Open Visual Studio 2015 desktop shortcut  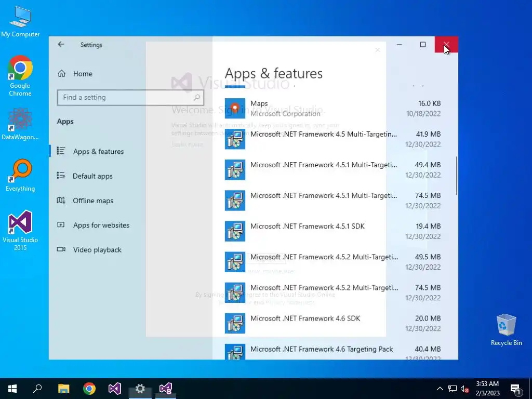pyautogui.click(x=20, y=230)
